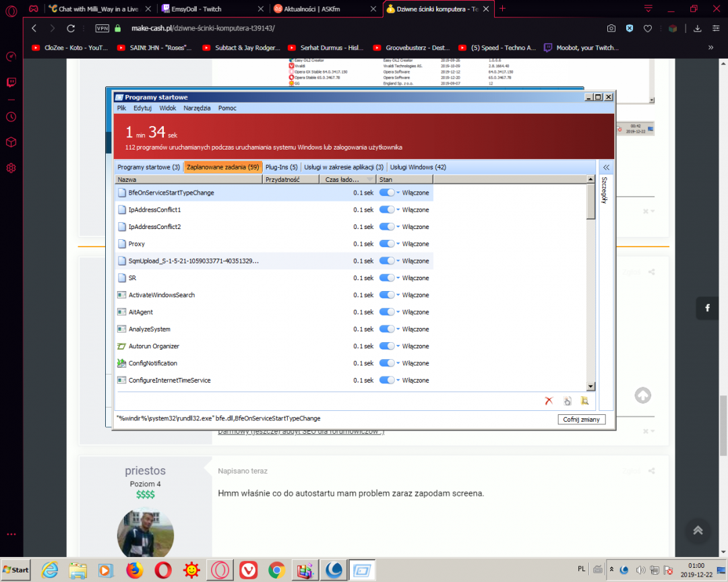
Task: Click the Cofnij zmiany button
Action: (582, 419)
